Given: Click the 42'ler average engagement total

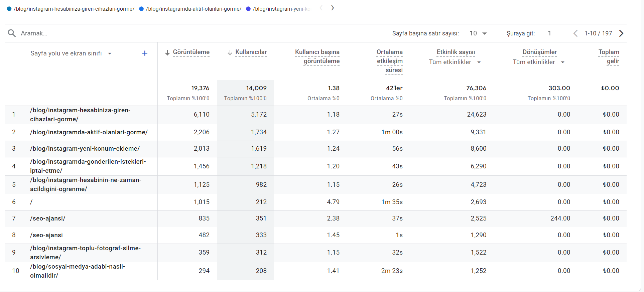Looking at the screenshot, I should [394, 88].
